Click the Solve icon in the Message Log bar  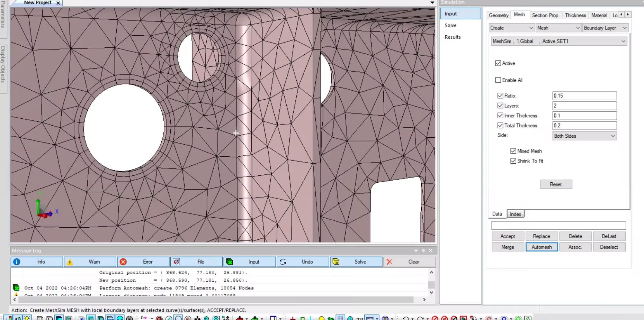tap(337, 262)
